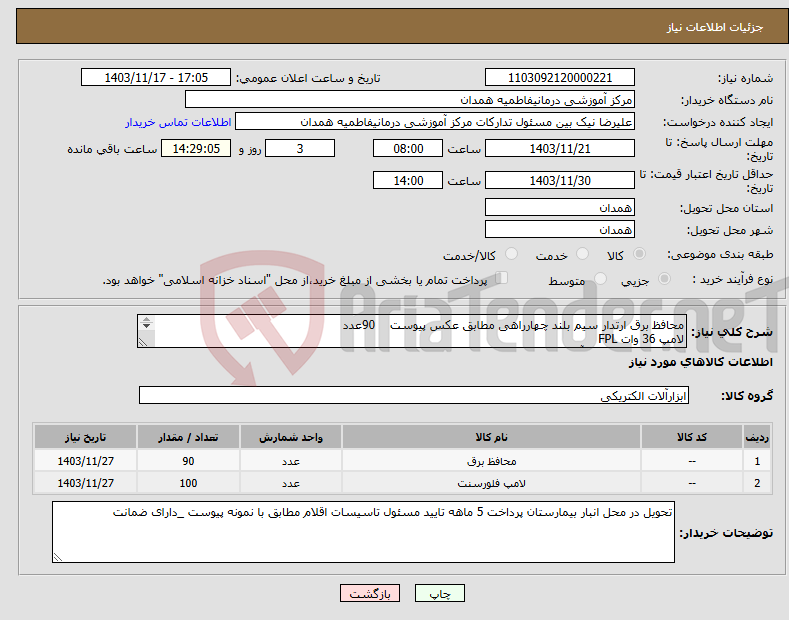Click the کد کالا column header
Screen dimensions: 789x620
pyautogui.click(x=692, y=437)
